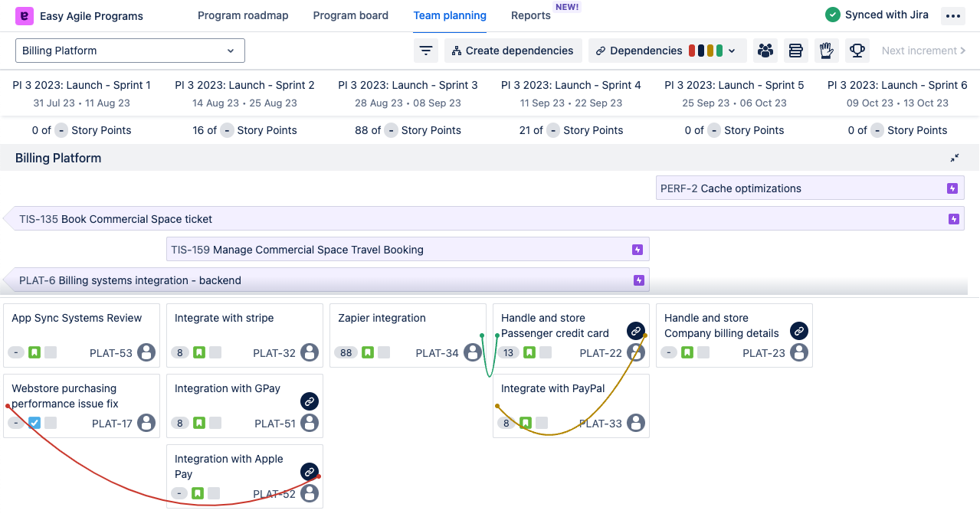Screen dimensions: 980x517
Task: Click dependency link icon on Integration with GPay
Action: coord(310,401)
